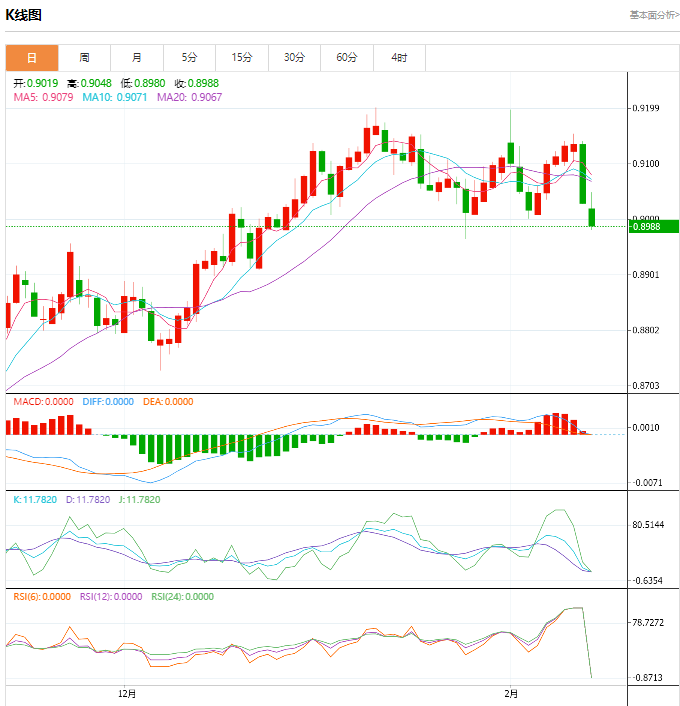This screenshot has width=680, height=706.
Task: Select the 日 daily chart tab
Action: [x=32, y=58]
